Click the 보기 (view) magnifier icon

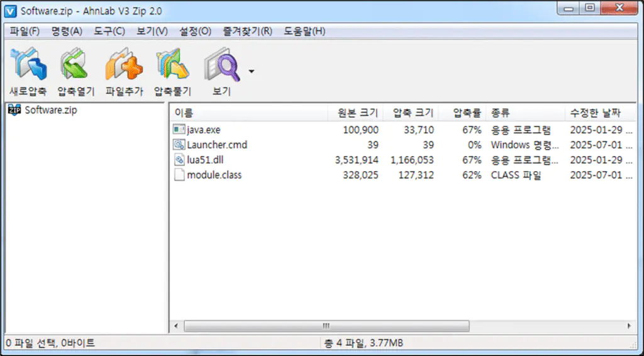click(221, 65)
